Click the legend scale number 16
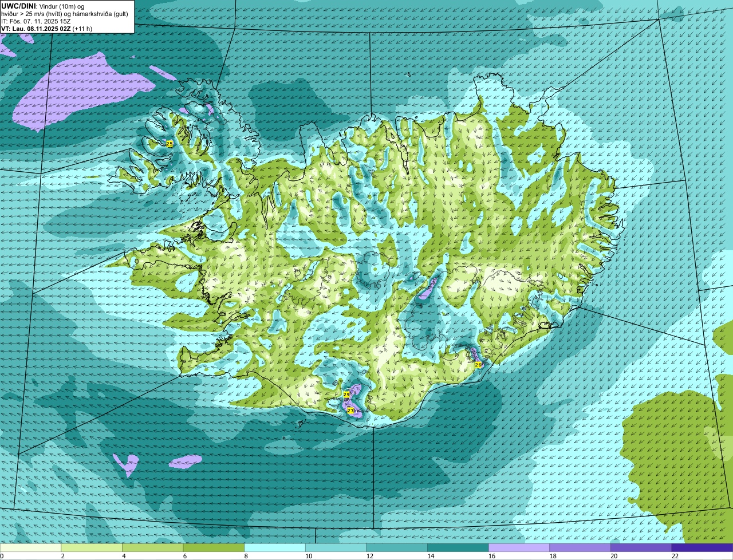Screen dimensions: 733x560 pos(492,556)
